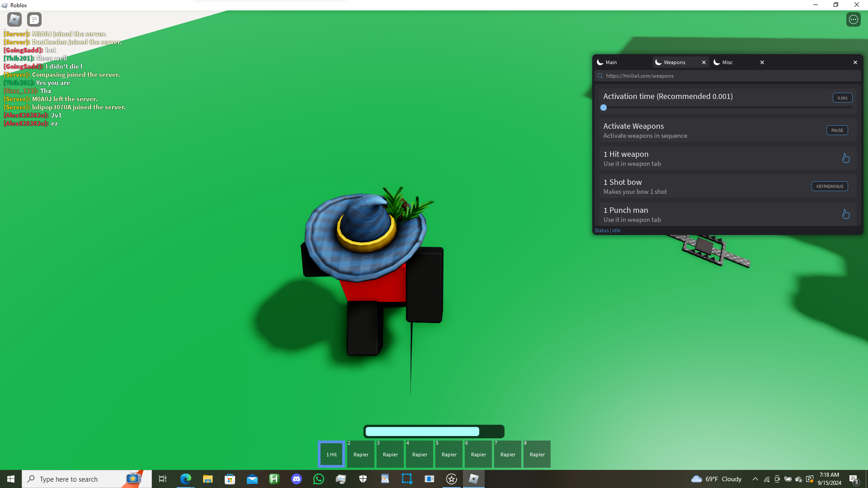Open Microsoft Edge from the taskbar
Viewport: 868px width, 488px height.
click(186, 479)
